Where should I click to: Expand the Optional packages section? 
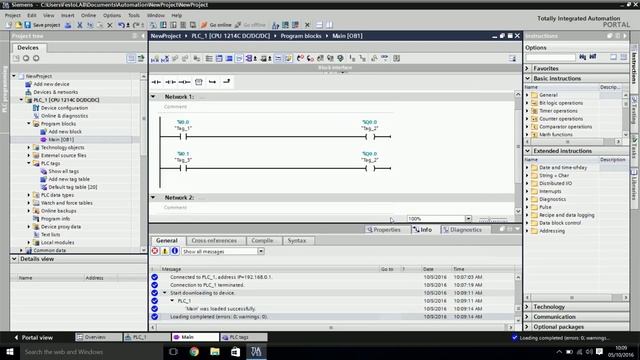(527, 327)
